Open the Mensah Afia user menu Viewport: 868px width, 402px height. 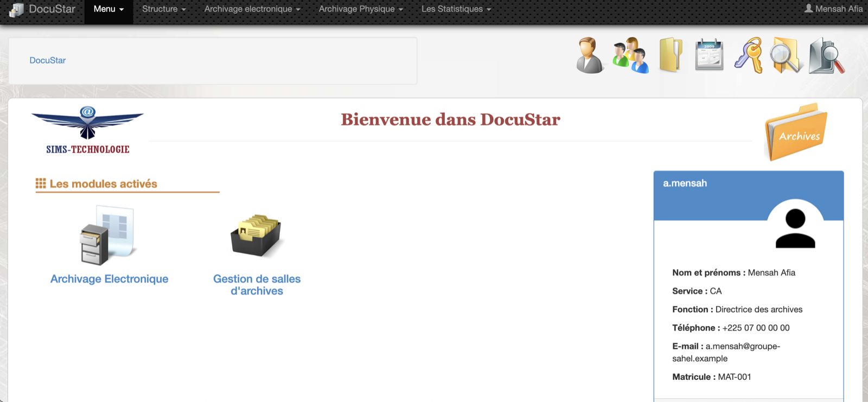click(833, 9)
